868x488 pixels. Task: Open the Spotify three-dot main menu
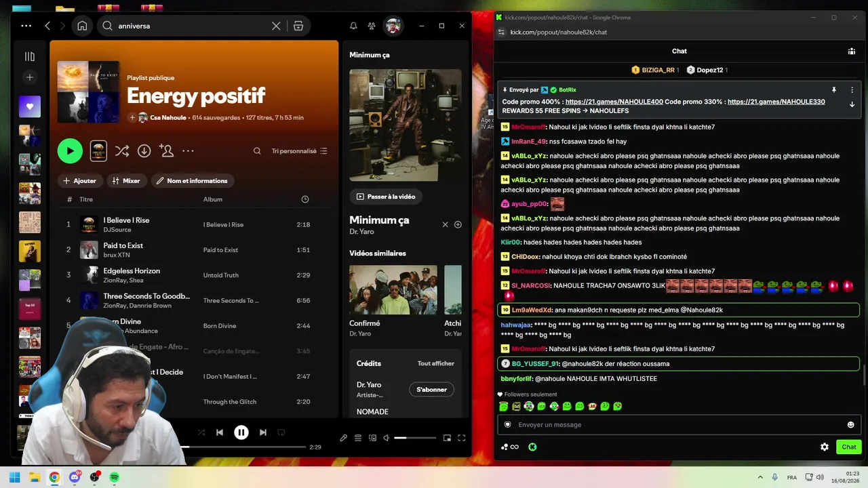(26, 26)
